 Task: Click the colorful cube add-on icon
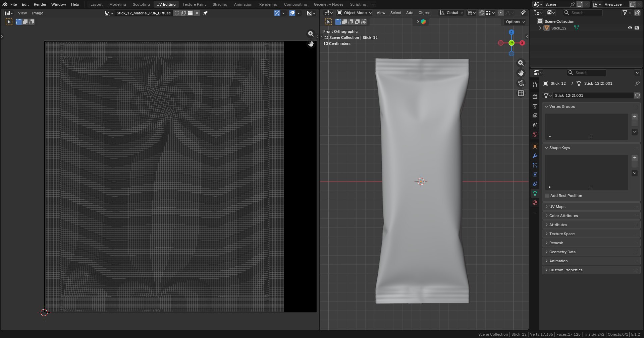pos(423,22)
